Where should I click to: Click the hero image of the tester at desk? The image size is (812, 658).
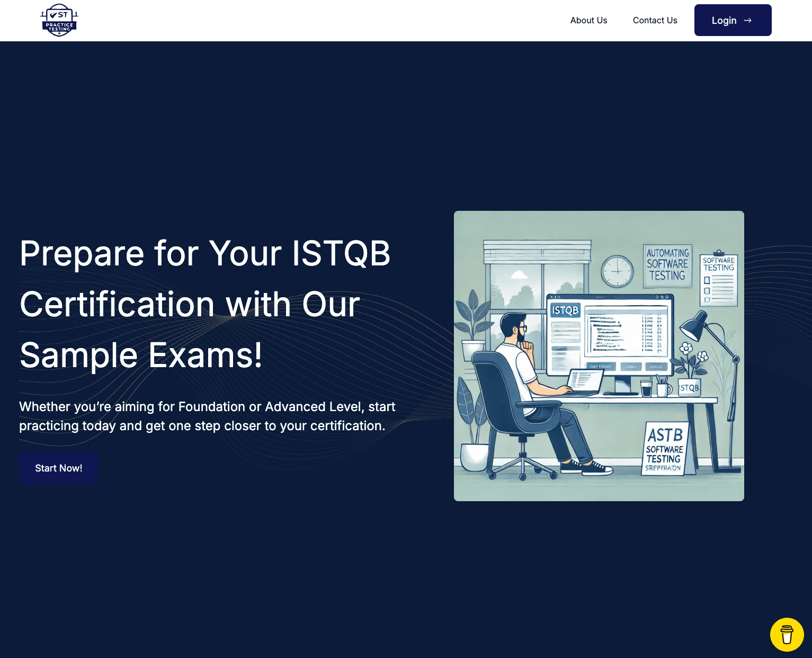(599, 356)
